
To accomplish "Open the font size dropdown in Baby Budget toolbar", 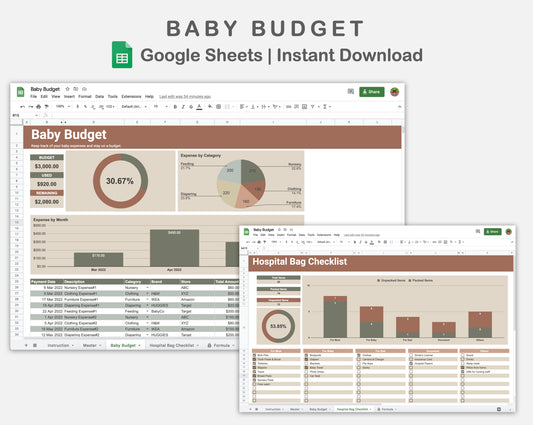I will (x=160, y=107).
